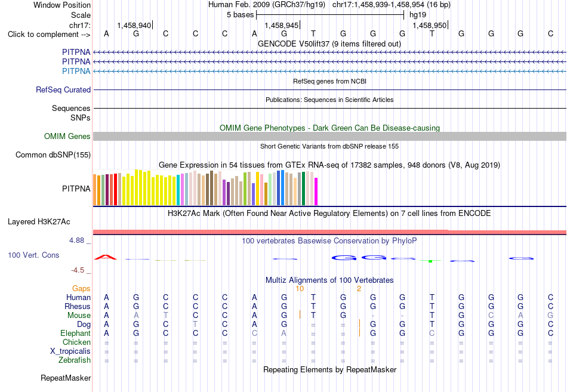Open Short Genetic Variants dbSNP 155 title

coord(329,146)
